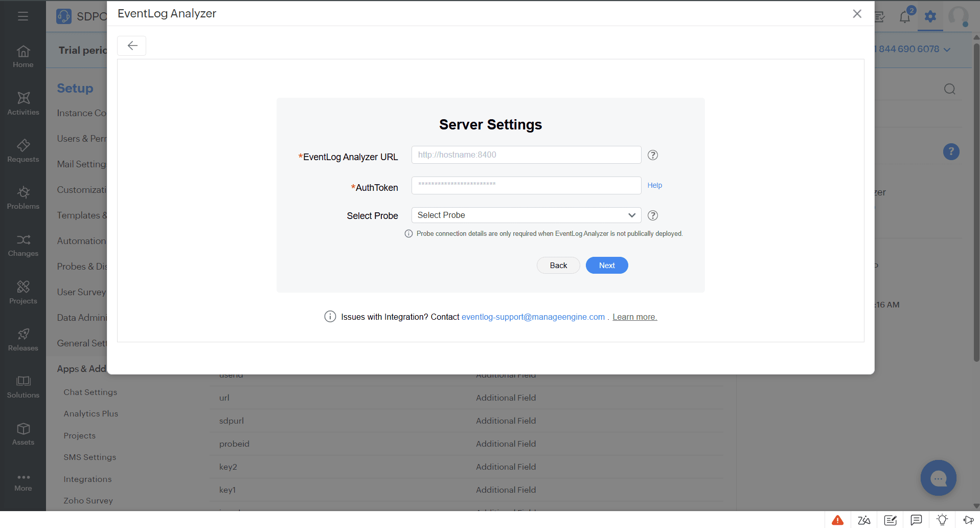This screenshot has height=528, width=980.
Task: Open the edit note icon in bottom bar
Action: pyautogui.click(x=891, y=520)
